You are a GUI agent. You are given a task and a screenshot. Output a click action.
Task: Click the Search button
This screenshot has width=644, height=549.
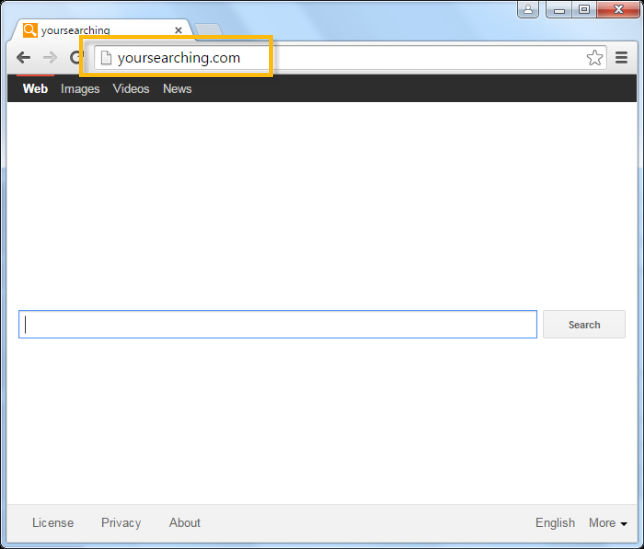coord(584,324)
